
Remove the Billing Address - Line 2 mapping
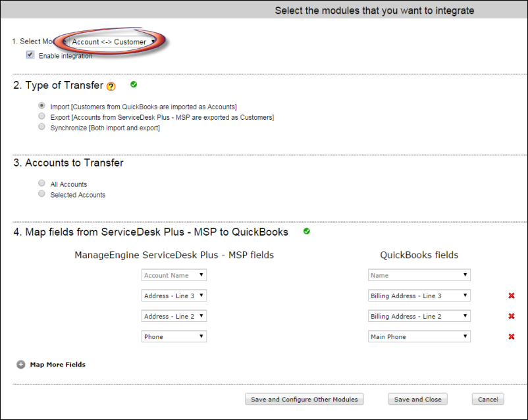point(511,316)
